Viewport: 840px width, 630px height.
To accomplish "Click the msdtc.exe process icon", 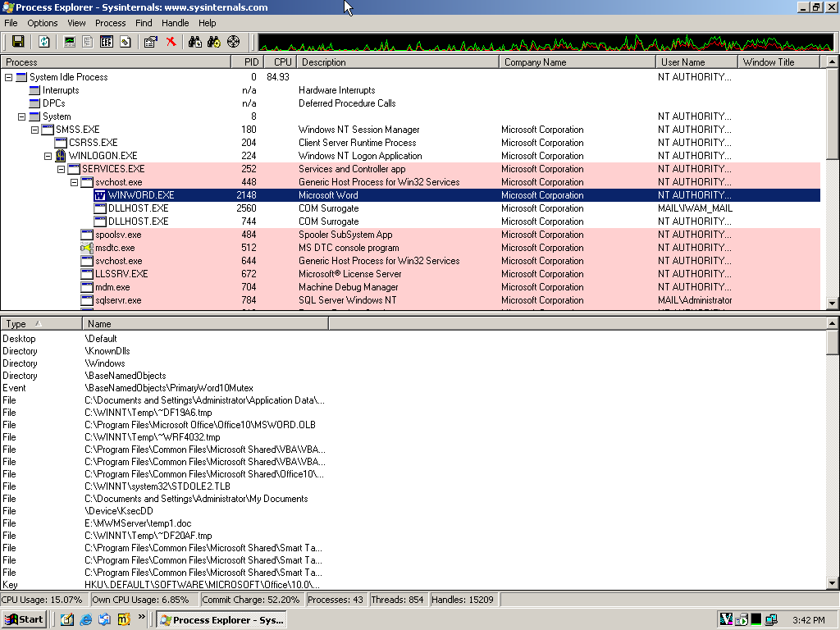I will click(x=87, y=248).
